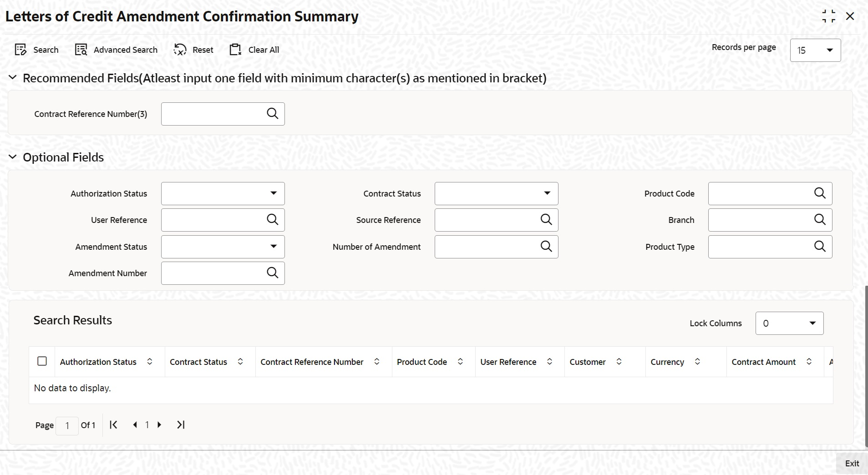Click the Reset icon
868x475 pixels.
click(x=180, y=50)
